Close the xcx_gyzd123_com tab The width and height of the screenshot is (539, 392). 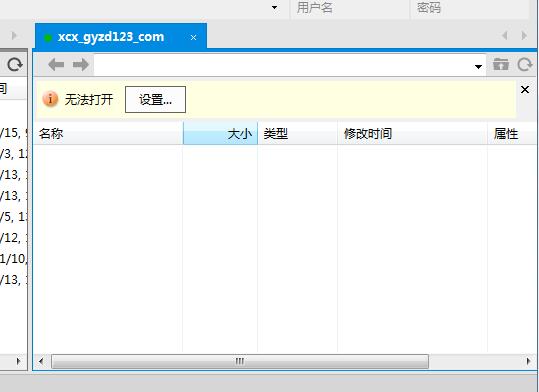tap(194, 37)
